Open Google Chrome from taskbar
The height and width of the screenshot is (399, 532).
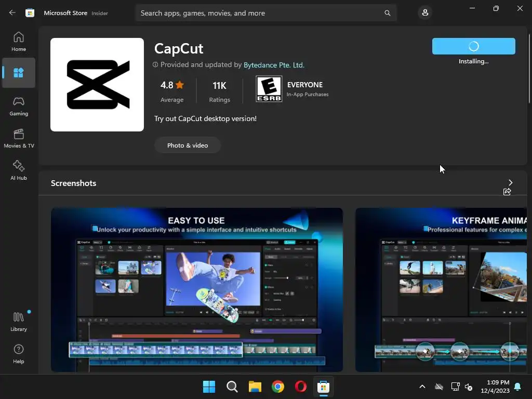[x=278, y=387]
